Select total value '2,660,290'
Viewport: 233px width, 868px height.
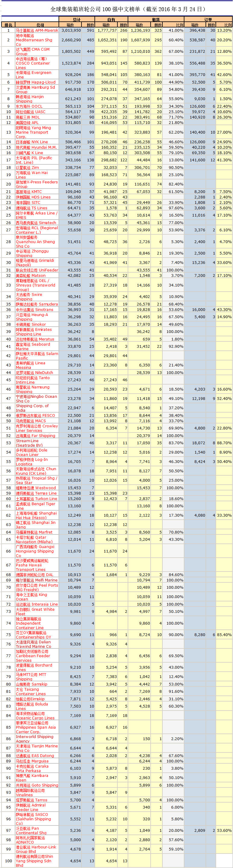click(x=71, y=40)
